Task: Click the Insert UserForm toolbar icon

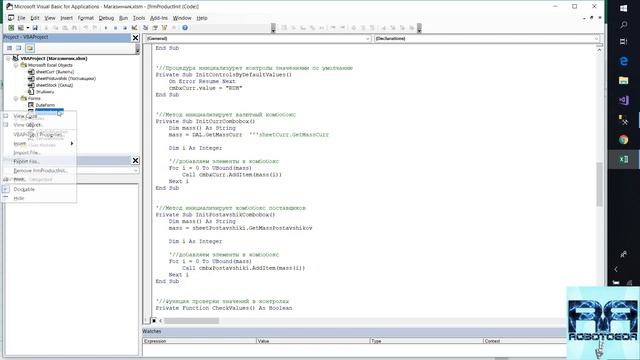Action: [x=20, y=28]
